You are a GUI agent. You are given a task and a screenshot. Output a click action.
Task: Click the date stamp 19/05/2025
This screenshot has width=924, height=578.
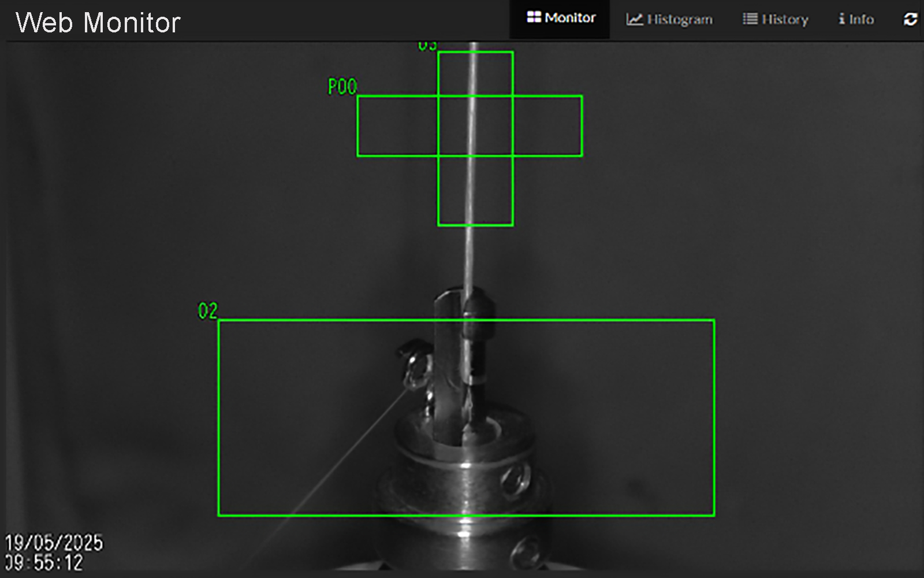[x=54, y=543]
